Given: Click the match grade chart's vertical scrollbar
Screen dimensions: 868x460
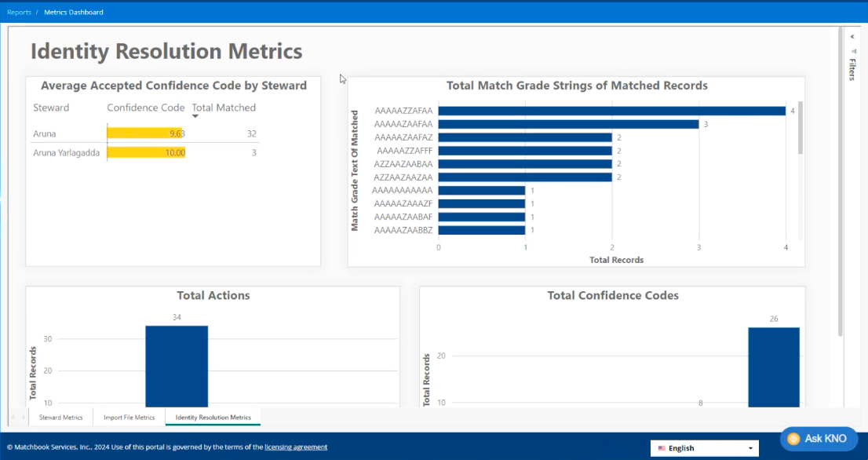Looking at the screenshot, I should point(800,128).
